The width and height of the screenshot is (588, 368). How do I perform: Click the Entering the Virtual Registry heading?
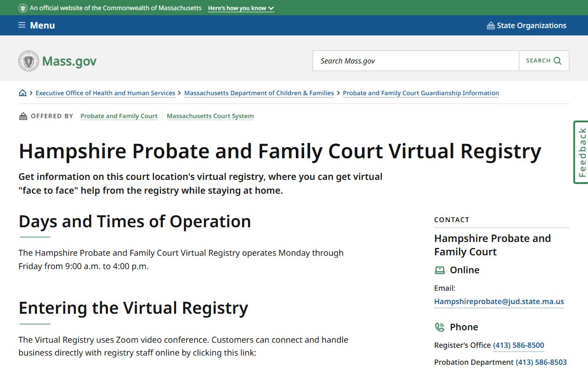(x=133, y=308)
